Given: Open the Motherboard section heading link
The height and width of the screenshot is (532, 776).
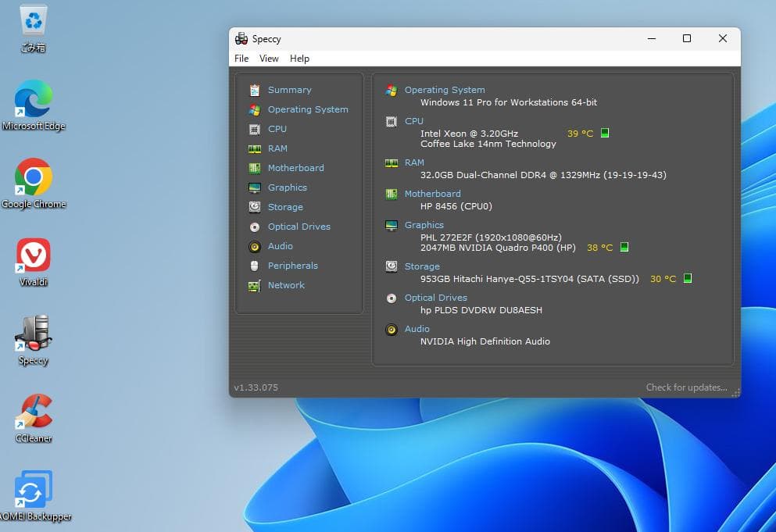Looking at the screenshot, I should (x=432, y=194).
